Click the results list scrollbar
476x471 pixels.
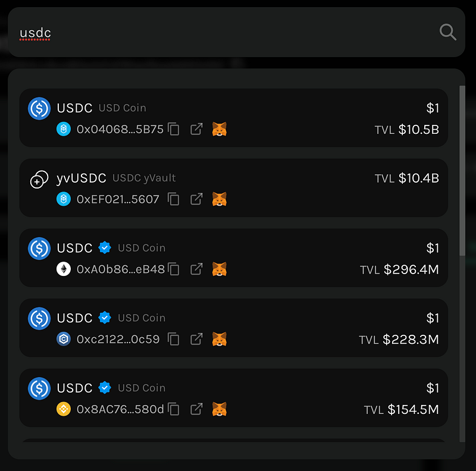(x=462, y=171)
